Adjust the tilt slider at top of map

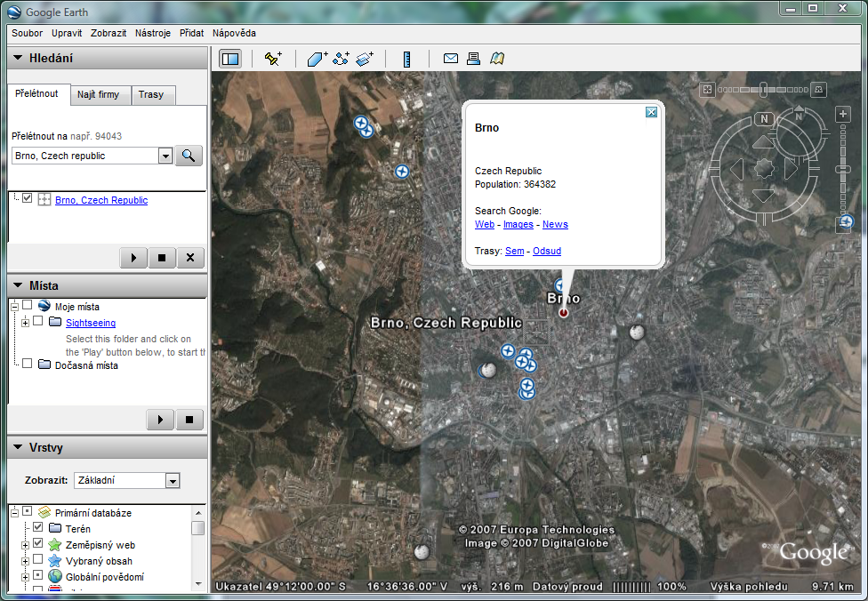pos(763,89)
